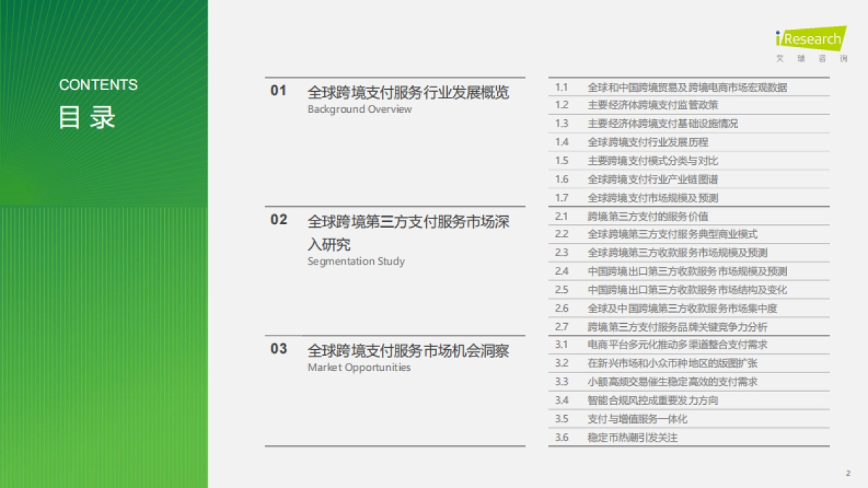Screen dimensions: 868x488
Task: Open entry 1.5 主要跨境支付模式分类与对比
Action: 651,160
